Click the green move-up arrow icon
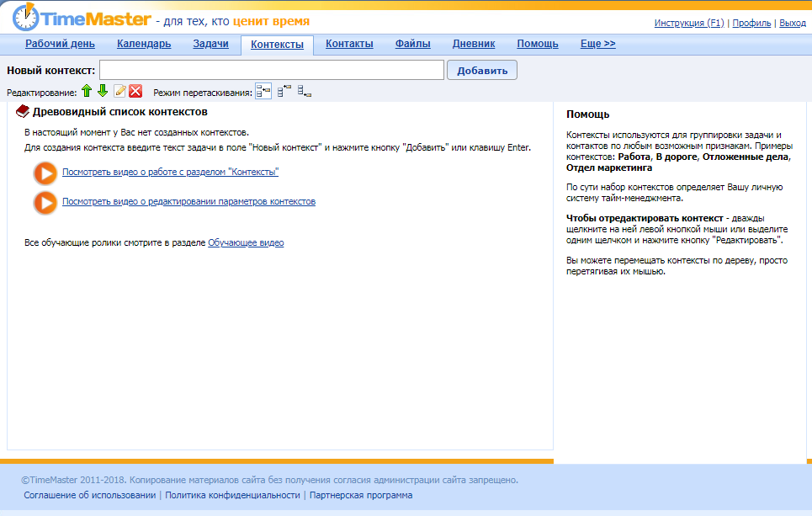 coord(87,91)
